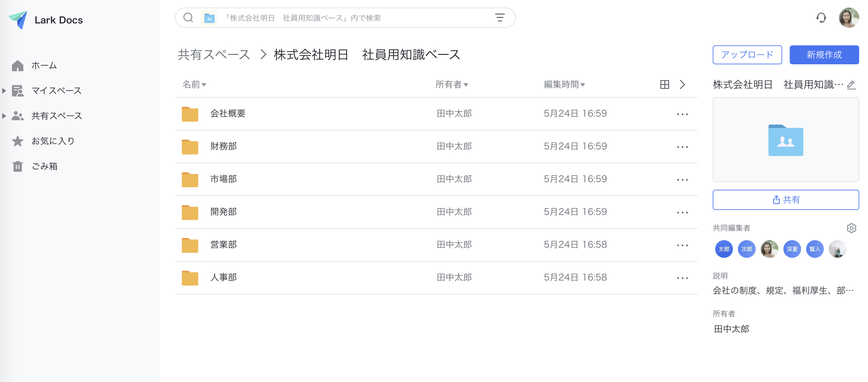Screen dimensions: 868x382
Task: Click pencil icon to rename folder
Action: [x=851, y=84]
